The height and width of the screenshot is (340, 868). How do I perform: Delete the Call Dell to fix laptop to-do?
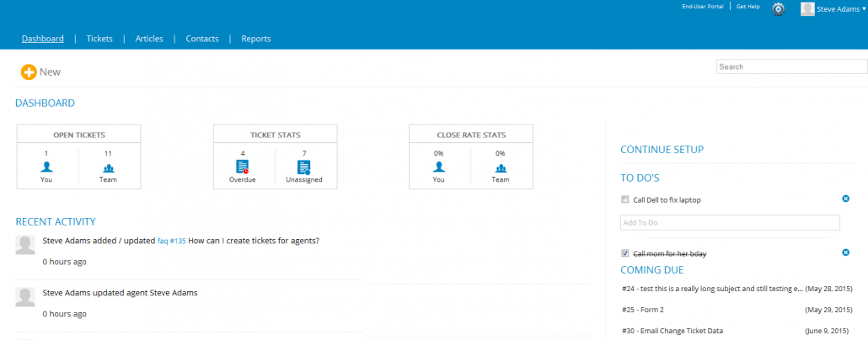[846, 199]
